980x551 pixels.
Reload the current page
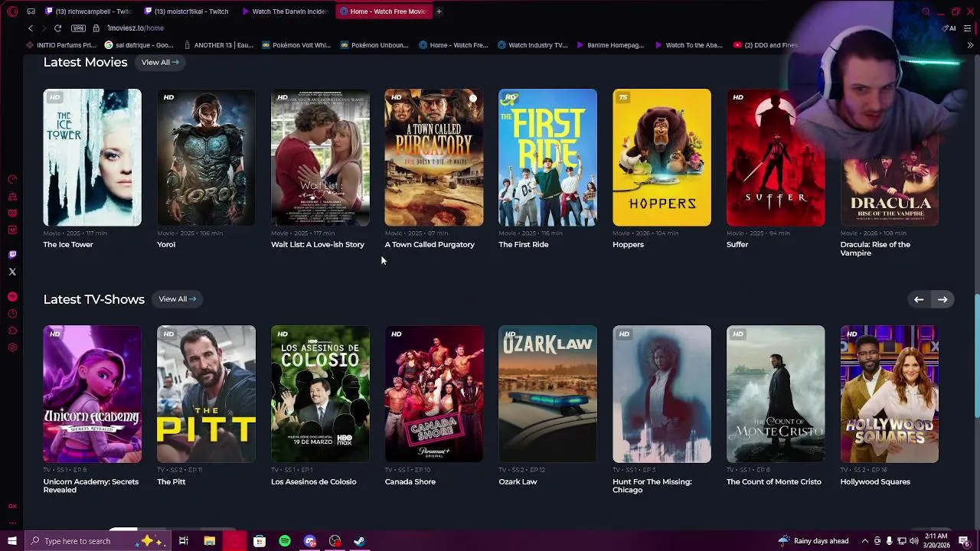pos(57,28)
